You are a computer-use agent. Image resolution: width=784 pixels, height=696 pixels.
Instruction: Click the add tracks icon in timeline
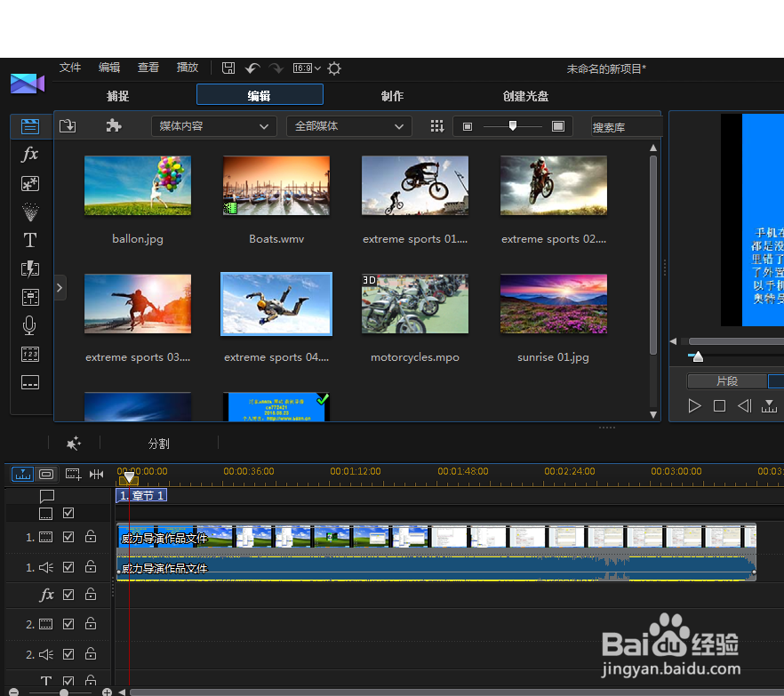(x=73, y=474)
